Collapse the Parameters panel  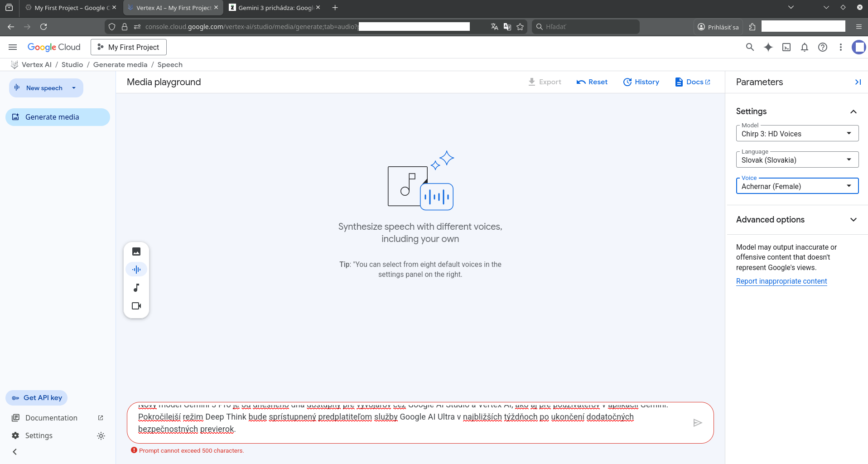pos(858,82)
